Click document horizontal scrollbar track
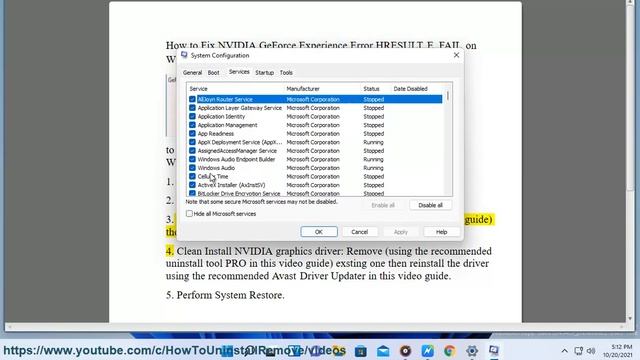Image resolution: width=640 pixels, height=360 pixels. pos(316,327)
